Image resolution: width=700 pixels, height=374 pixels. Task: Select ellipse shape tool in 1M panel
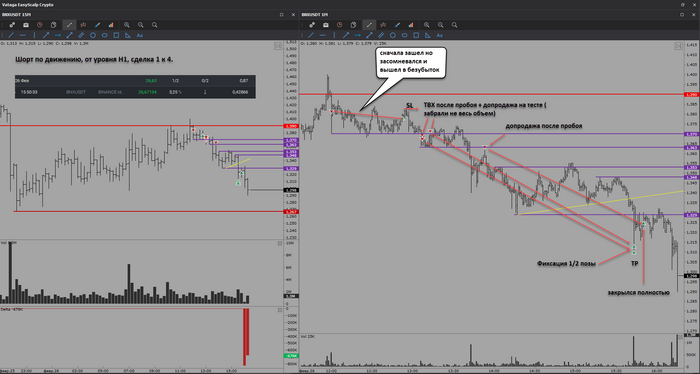click(404, 35)
